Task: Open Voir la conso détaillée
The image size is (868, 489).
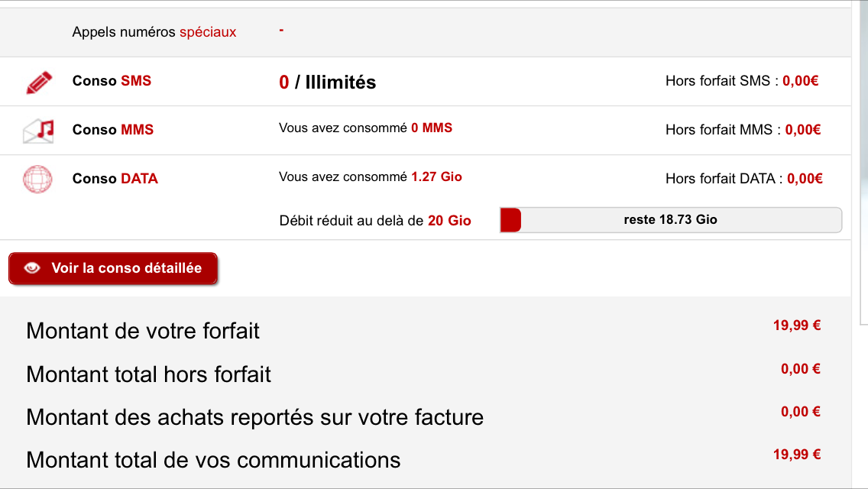Action: pos(113,269)
